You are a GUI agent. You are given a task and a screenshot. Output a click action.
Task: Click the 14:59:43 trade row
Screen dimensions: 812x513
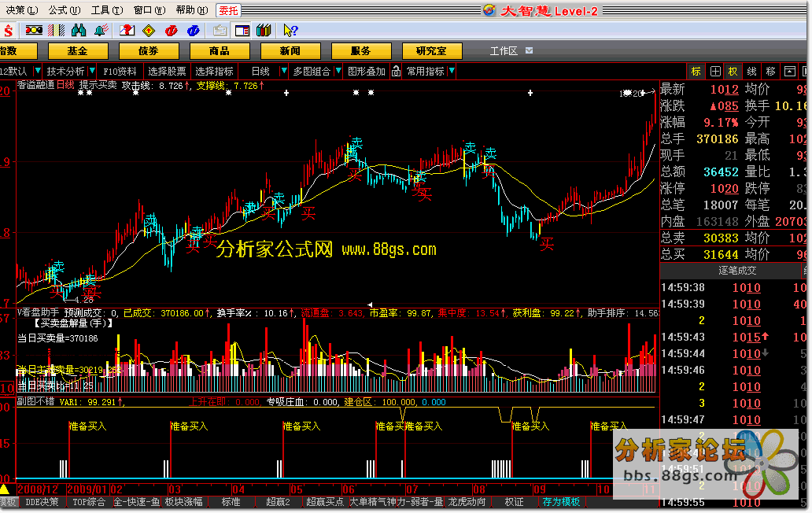[733, 337]
